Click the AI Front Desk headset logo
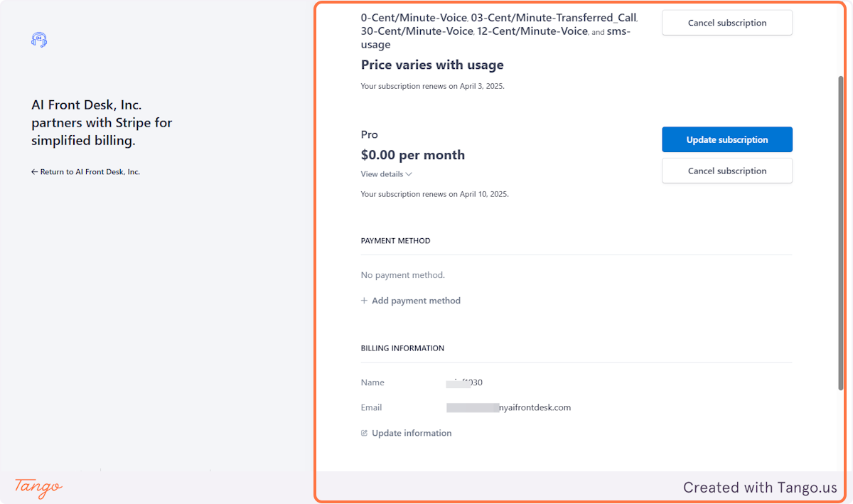The width and height of the screenshot is (853, 504). point(39,40)
